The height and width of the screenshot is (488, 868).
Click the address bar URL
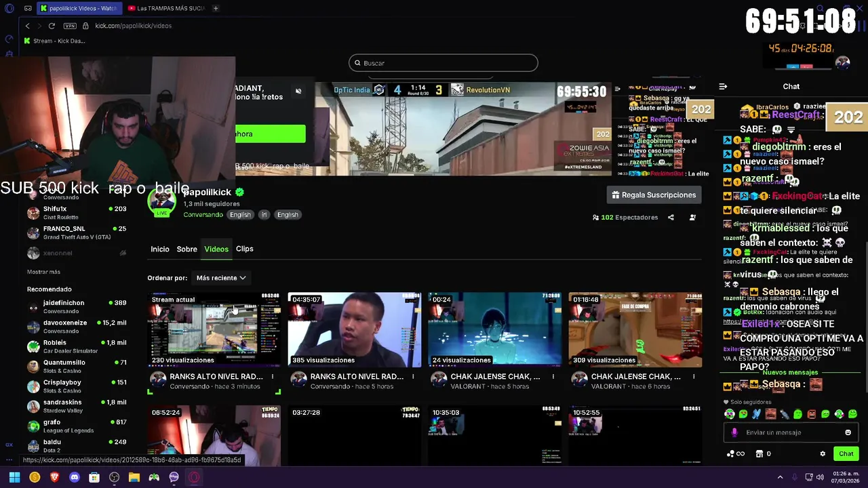tap(133, 26)
